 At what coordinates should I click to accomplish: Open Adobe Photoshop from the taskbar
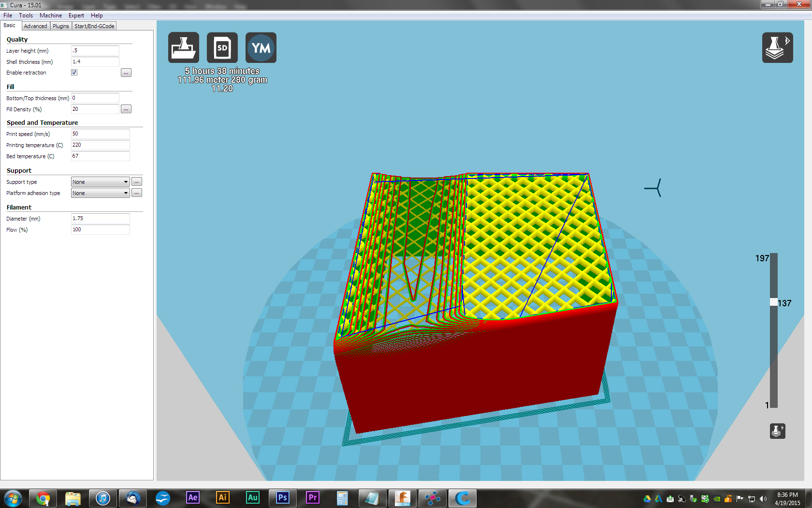coord(283,498)
